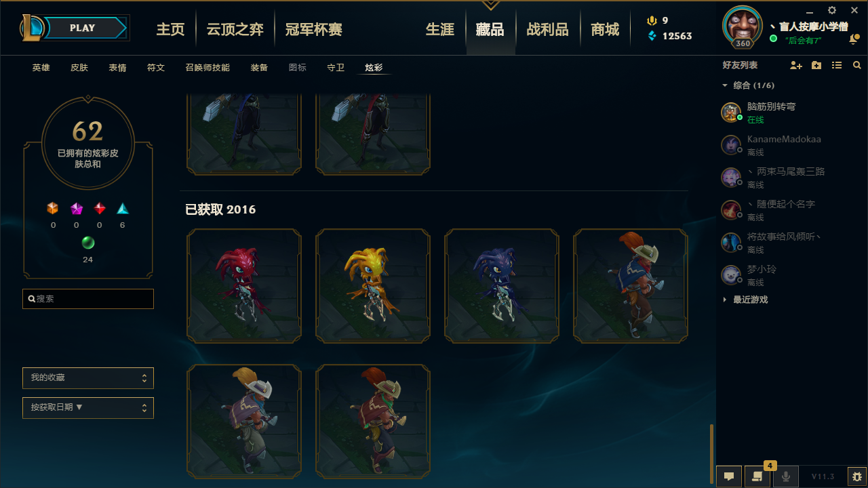Open client settings gear icon
Viewport: 868px width, 488px height.
pyautogui.click(x=832, y=10)
